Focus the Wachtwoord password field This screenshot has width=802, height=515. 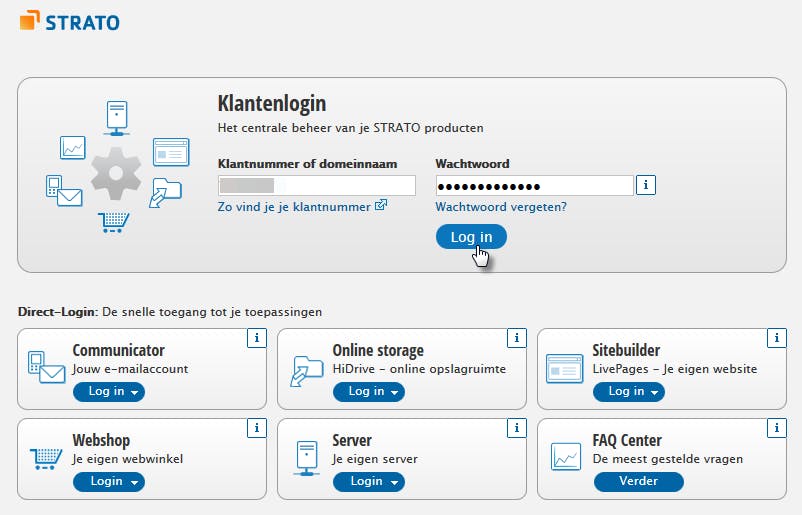[535, 185]
